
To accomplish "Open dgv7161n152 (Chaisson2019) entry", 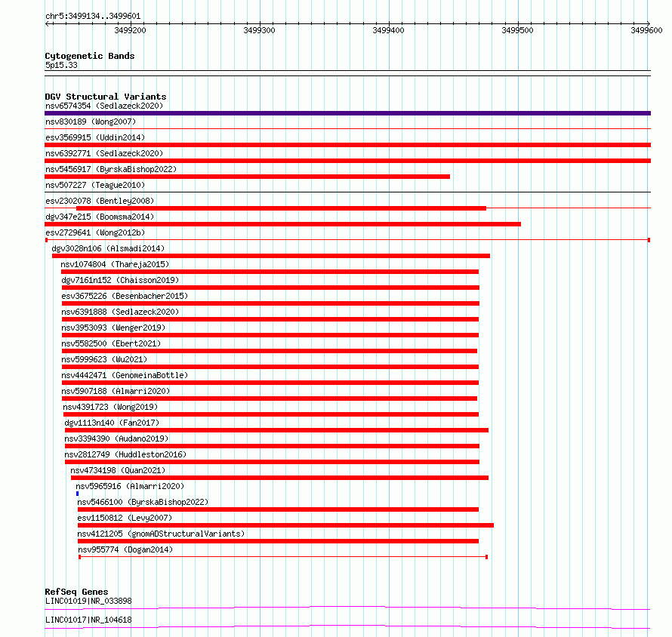I will pos(120,280).
